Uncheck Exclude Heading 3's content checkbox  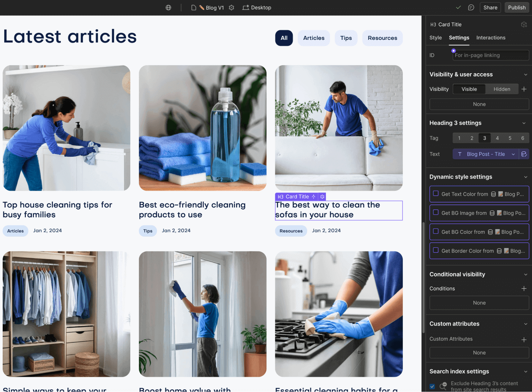pos(432,386)
